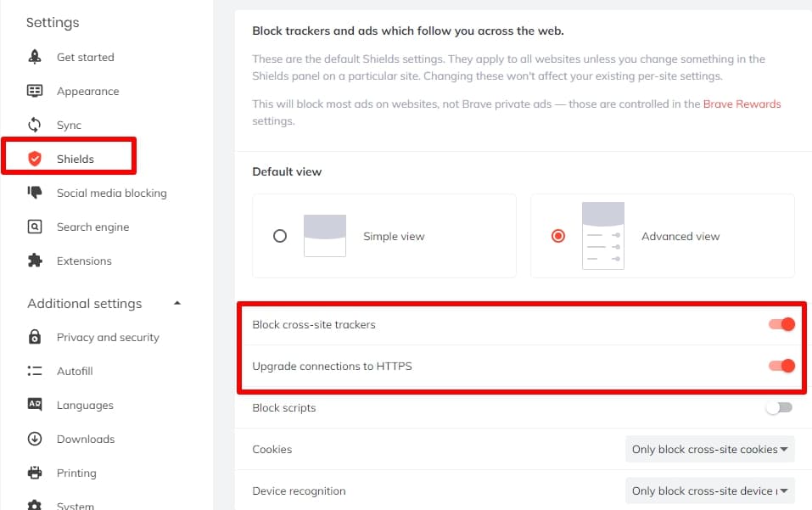Screen dimensions: 812x510
Task: Turn off Block cross-site trackers toggle
Action: [x=782, y=324]
